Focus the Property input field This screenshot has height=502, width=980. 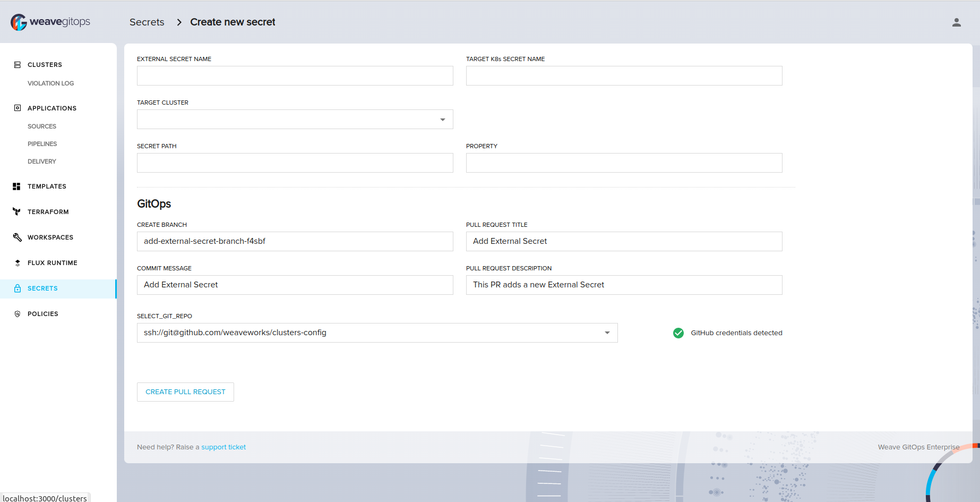pyautogui.click(x=624, y=163)
